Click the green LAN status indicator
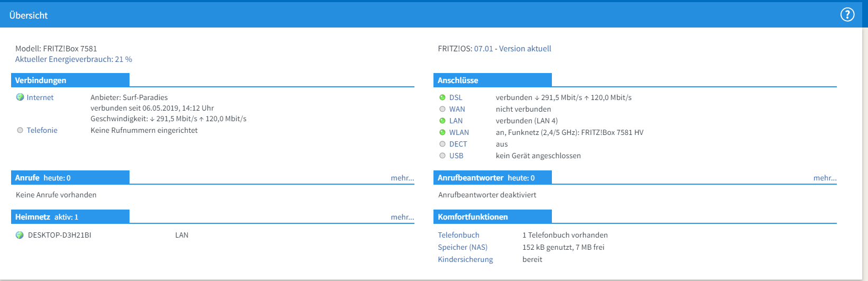 click(x=442, y=121)
